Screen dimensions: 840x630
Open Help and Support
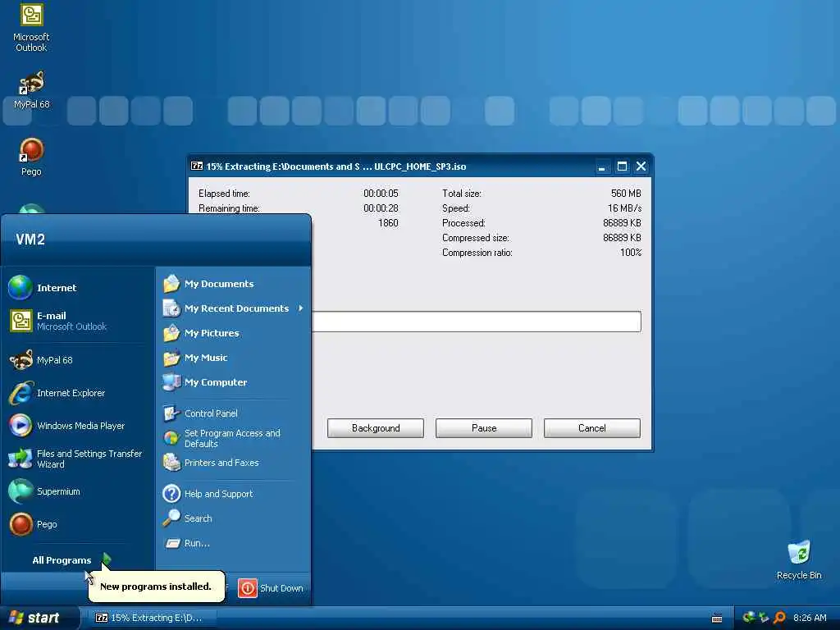pos(233,494)
